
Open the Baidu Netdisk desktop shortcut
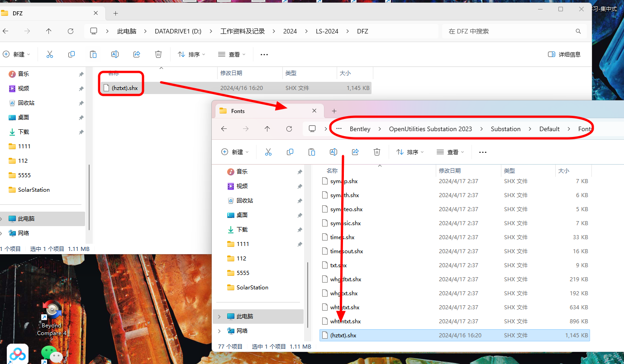tap(18, 354)
